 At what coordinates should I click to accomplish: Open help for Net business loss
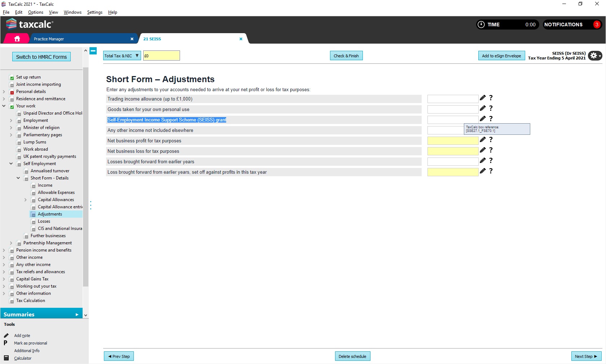click(x=491, y=150)
